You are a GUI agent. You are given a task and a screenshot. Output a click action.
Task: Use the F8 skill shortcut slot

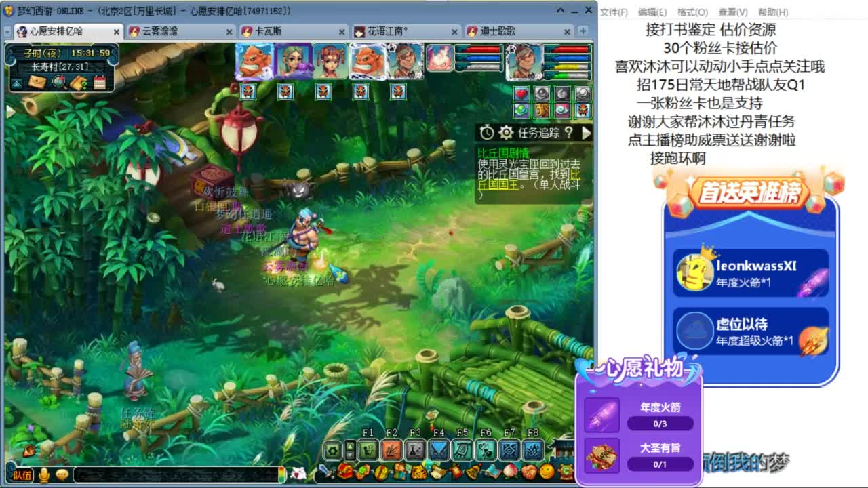pyautogui.click(x=533, y=449)
